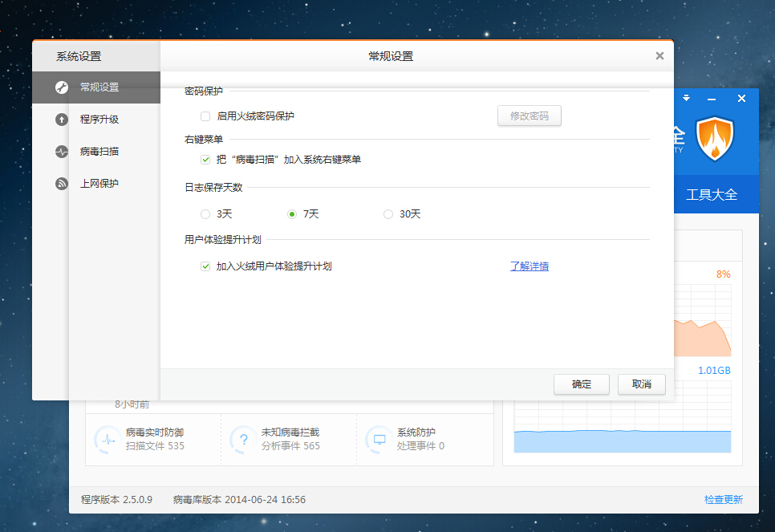Image resolution: width=775 pixels, height=532 pixels.
Task: Click the wrench icon beside 常规设置
Action: [61, 87]
